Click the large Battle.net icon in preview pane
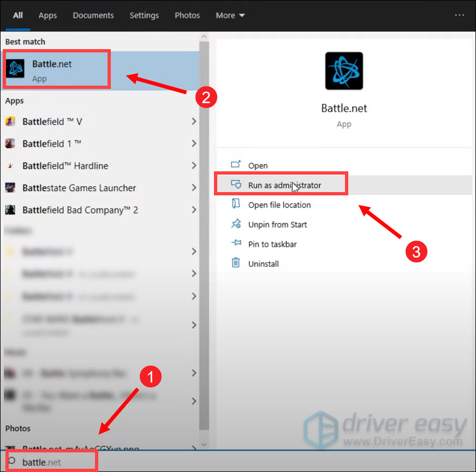 344,71
